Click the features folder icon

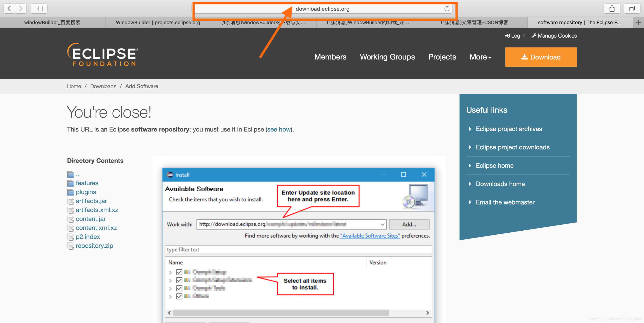coord(71,183)
